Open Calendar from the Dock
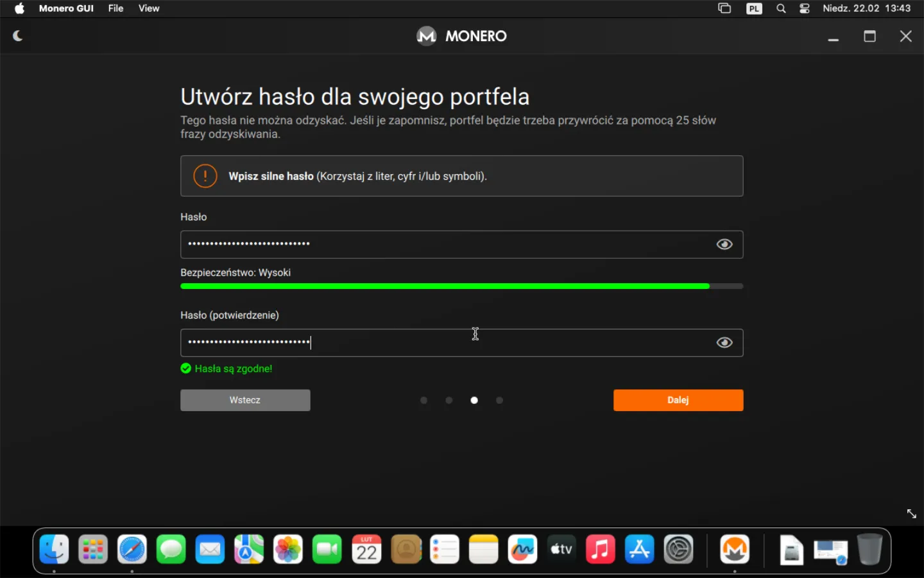The height and width of the screenshot is (578, 924). [x=366, y=550]
